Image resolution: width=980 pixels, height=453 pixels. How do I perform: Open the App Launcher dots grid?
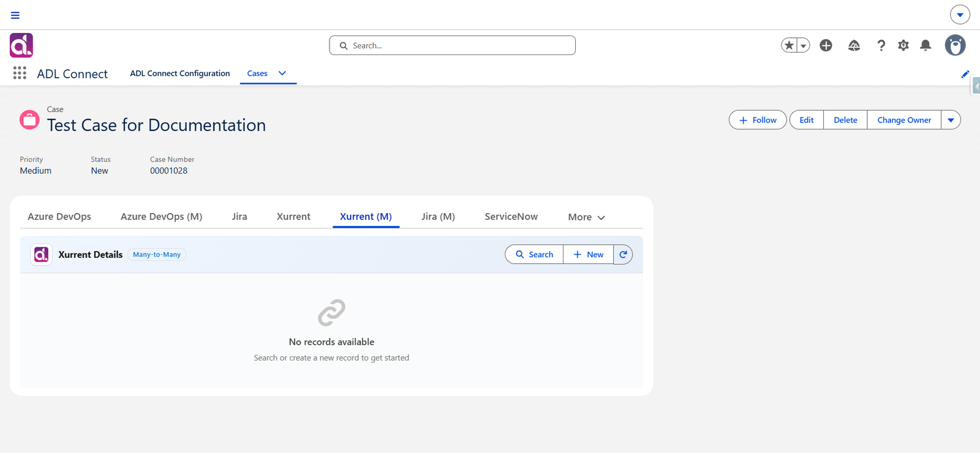[x=20, y=73]
